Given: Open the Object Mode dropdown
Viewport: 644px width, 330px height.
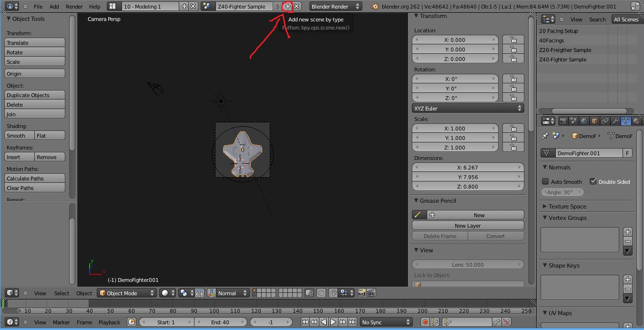Looking at the screenshot, I should coord(127,293).
